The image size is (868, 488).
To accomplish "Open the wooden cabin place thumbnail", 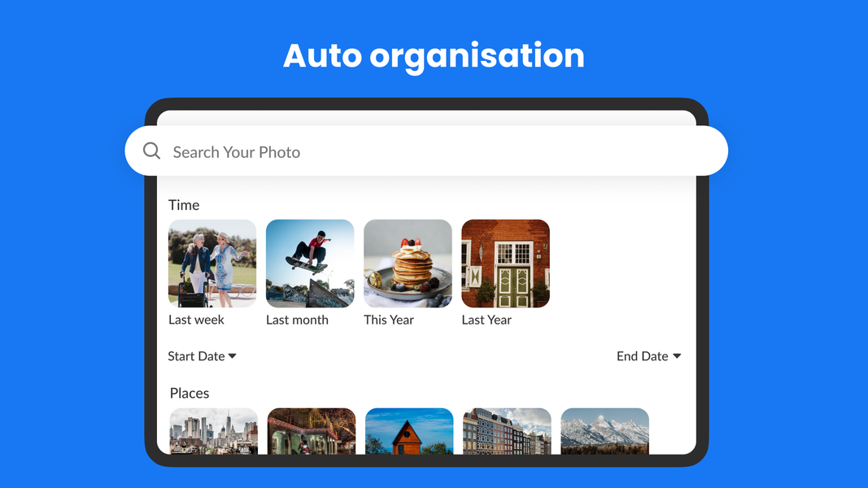I will 409,431.
